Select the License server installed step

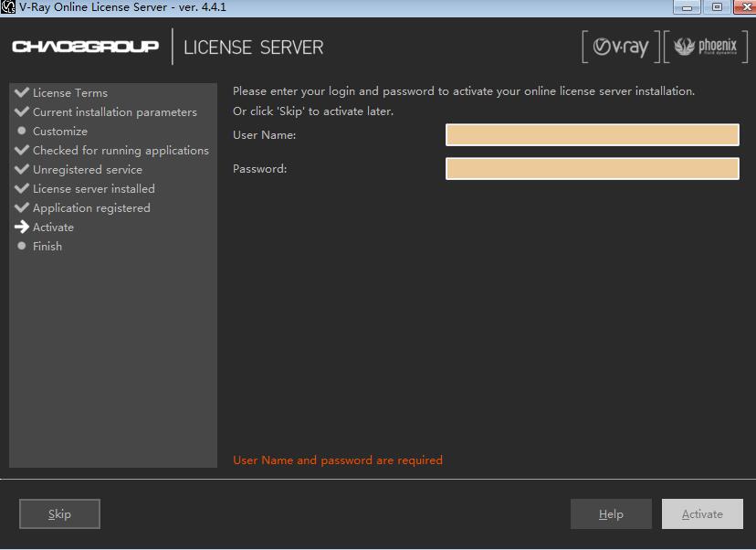tap(93, 188)
